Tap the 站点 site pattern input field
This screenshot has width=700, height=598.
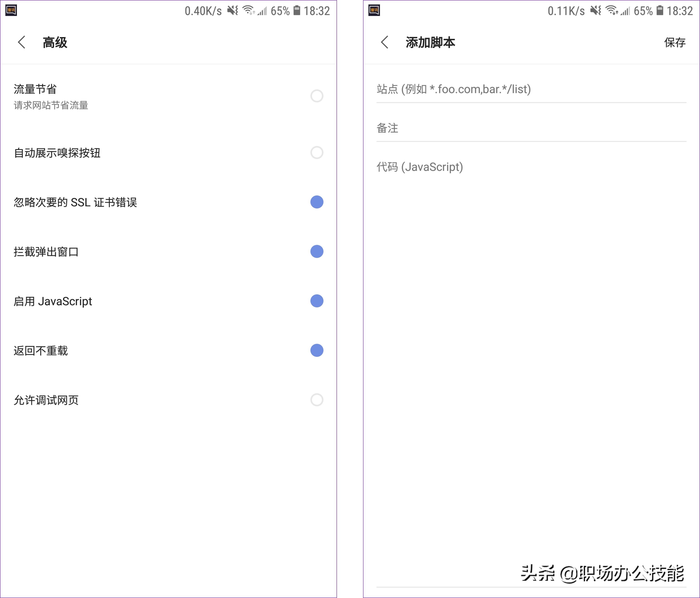pos(530,89)
